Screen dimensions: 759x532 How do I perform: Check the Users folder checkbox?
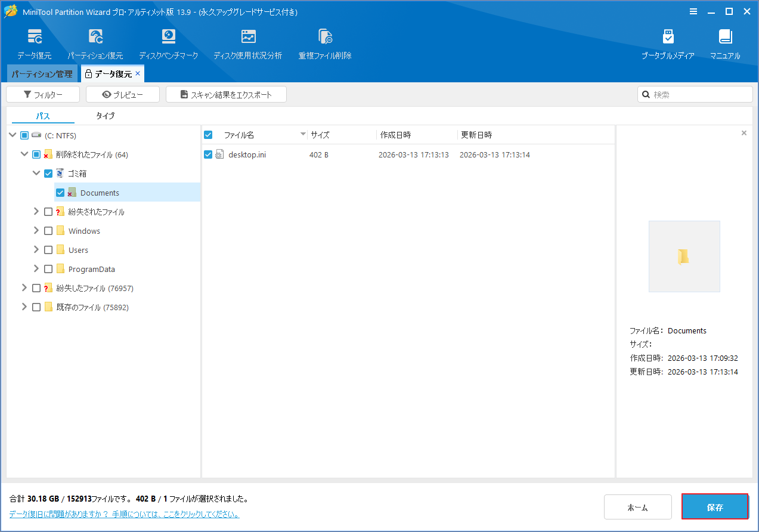coord(48,250)
